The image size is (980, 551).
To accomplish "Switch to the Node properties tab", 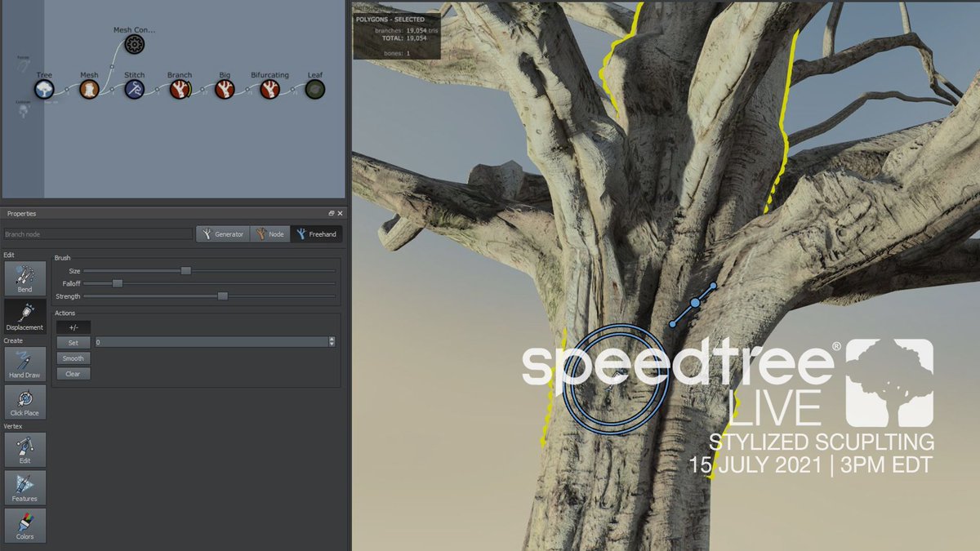I will point(269,234).
